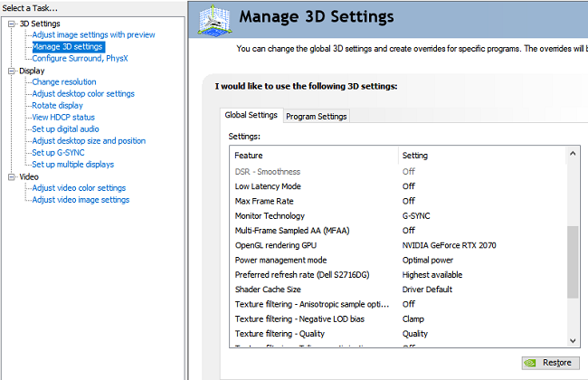Click the Monitor Technology G-SYNC value
588x380 pixels.
point(416,216)
